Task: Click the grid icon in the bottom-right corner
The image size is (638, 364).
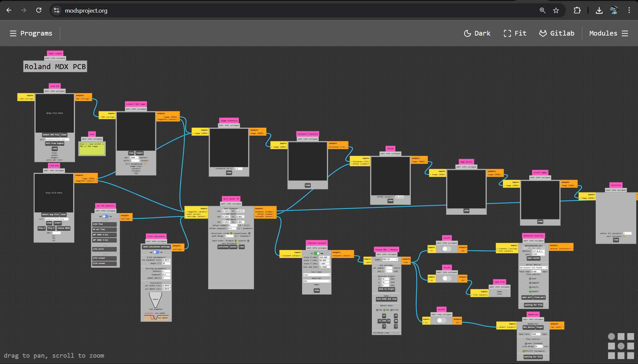Action: [x=621, y=346]
